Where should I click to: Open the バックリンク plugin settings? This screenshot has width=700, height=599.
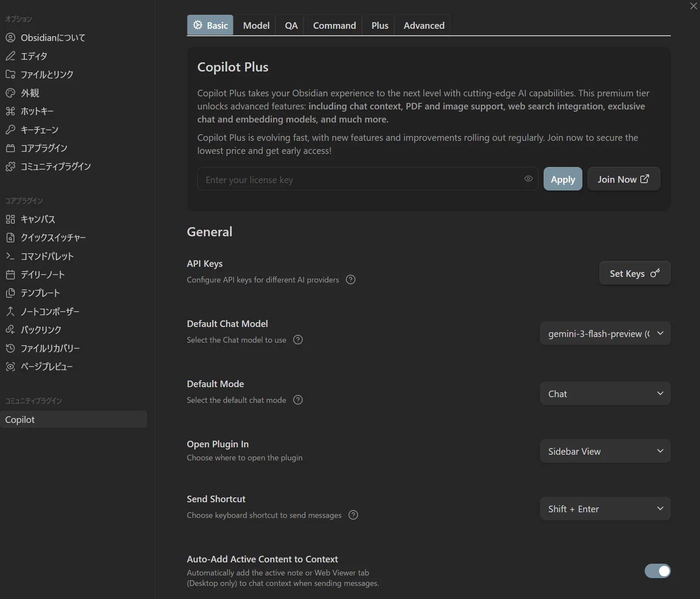point(41,330)
